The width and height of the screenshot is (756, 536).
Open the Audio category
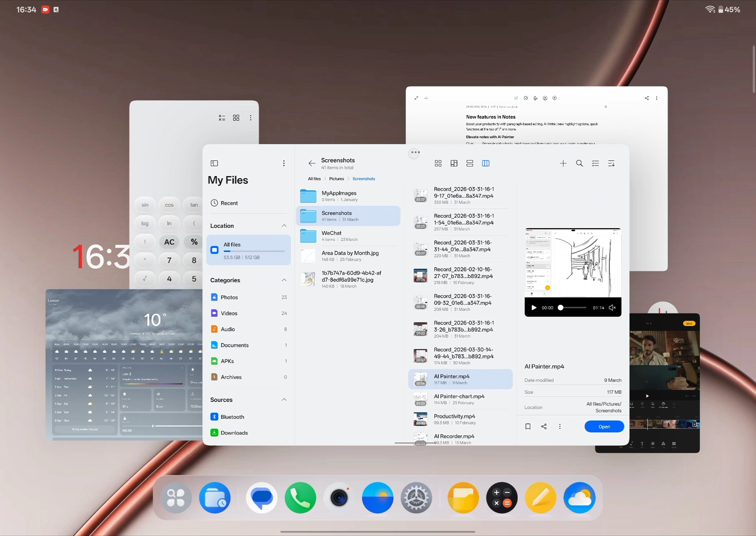tap(248, 329)
